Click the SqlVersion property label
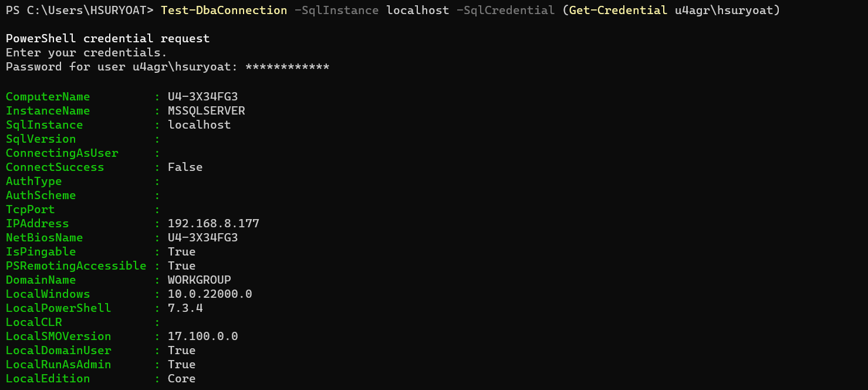Viewport: 868px width, 390px height. click(40, 139)
